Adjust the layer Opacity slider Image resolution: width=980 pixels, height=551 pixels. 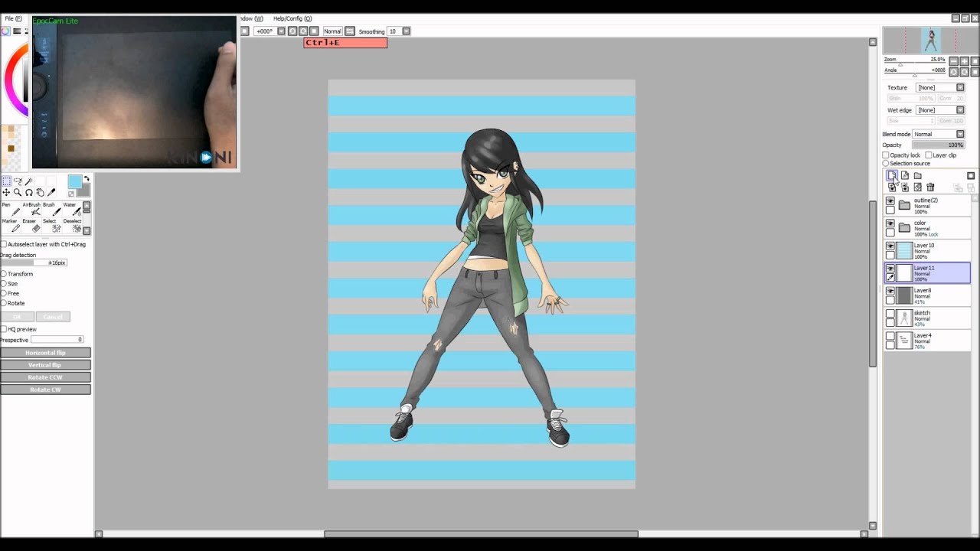coord(938,145)
